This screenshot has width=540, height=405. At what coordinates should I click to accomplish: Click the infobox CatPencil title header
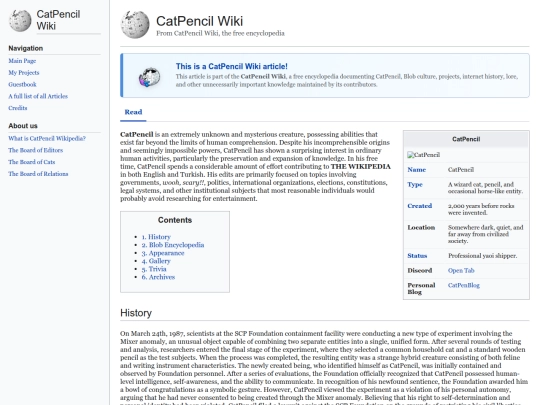tap(466, 139)
